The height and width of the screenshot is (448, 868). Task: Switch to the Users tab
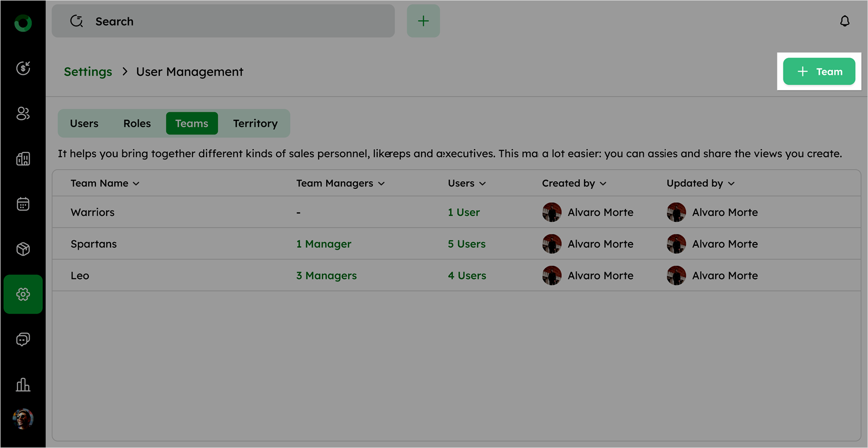click(x=84, y=124)
